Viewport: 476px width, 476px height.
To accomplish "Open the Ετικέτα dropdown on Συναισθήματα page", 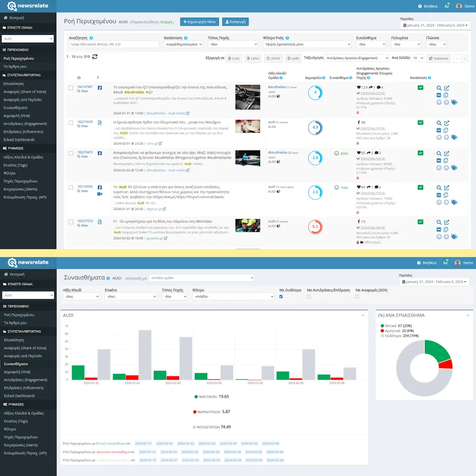I will click(131, 297).
